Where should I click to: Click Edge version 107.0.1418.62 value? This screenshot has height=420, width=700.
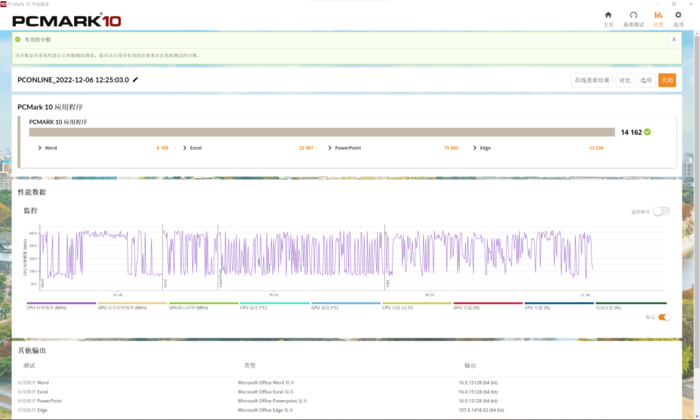(x=481, y=410)
